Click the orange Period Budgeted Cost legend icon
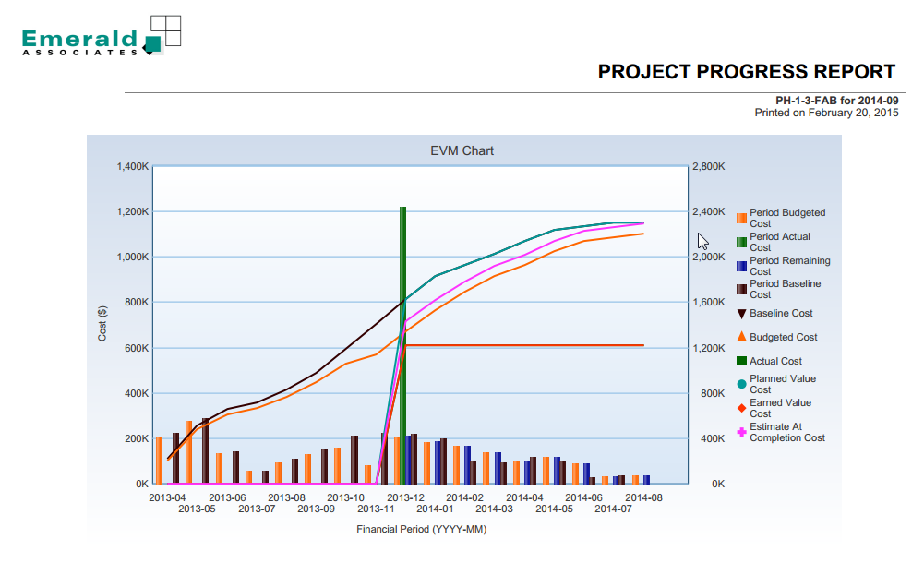This screenshot has width=924, height=587. coord(741,219)
